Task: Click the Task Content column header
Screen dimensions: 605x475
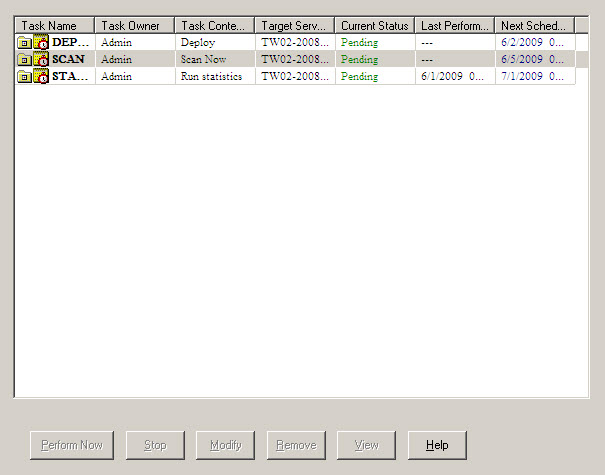Action: (x=215, y=25)
